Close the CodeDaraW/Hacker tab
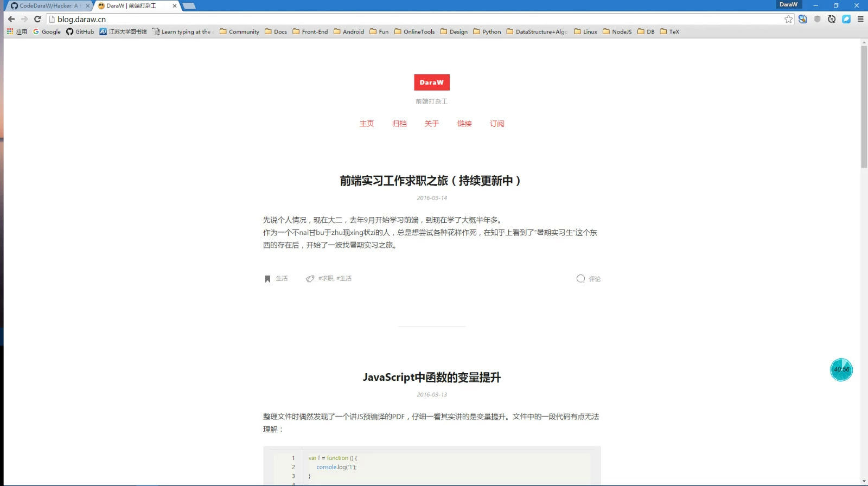This screenshot has height=486, width=868. click(x=87, y=5)
